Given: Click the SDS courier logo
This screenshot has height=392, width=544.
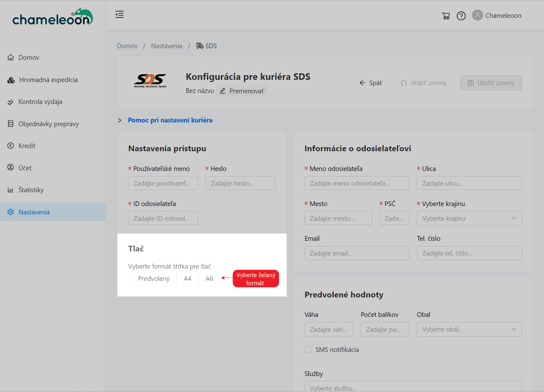Looking at the screenshot, I should point(150,81).
